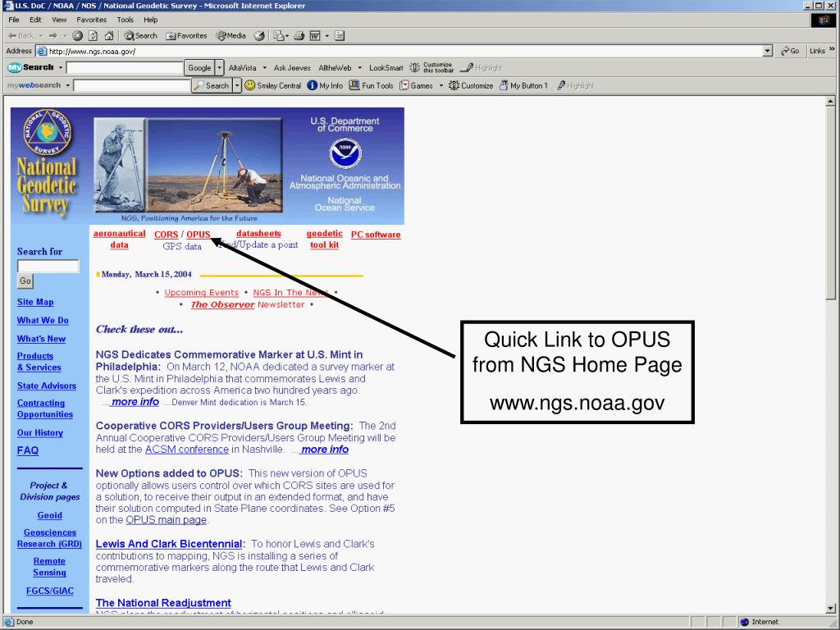Viewport: 840px width, 630px height.
Task: Click in the mywebsearch text field
Action: tap(132, 85)
